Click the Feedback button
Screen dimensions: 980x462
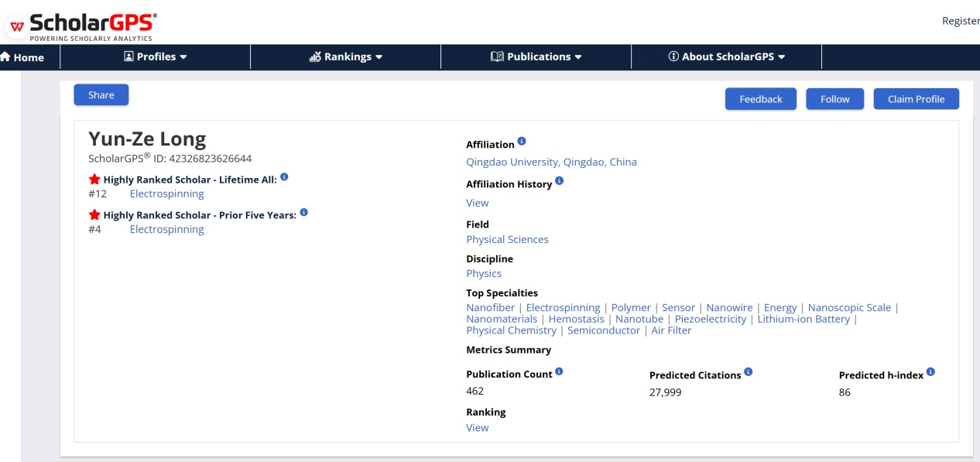pyautogui.click(x=760, y=99)
